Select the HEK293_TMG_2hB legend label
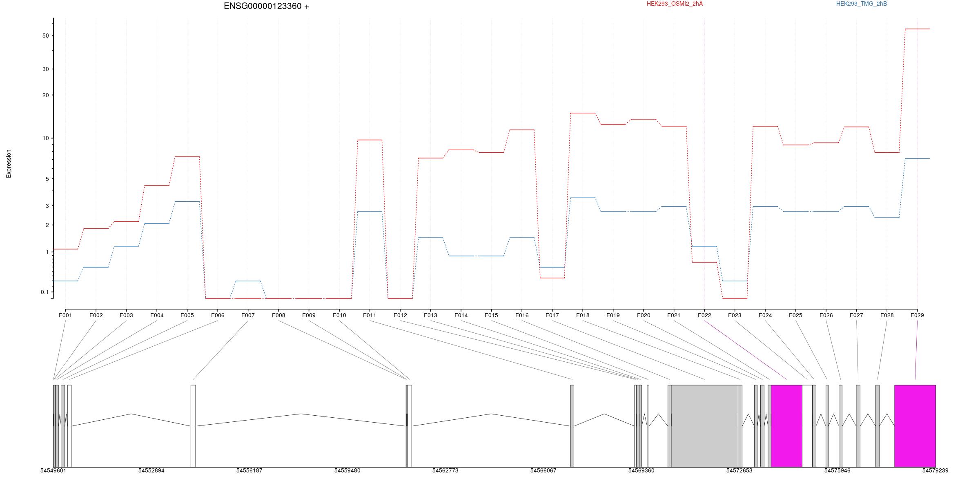Viewport: 980px width, 490px height. coord(862,4)
